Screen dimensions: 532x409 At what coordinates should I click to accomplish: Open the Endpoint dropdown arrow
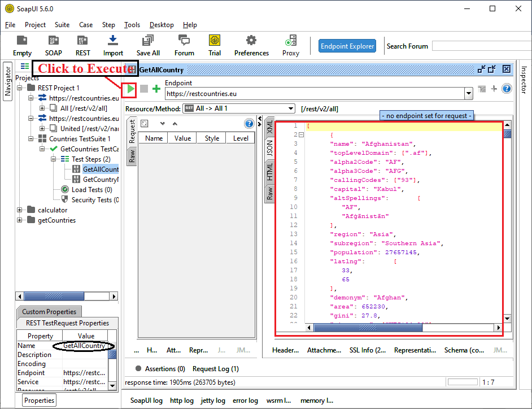pos(469,94)
